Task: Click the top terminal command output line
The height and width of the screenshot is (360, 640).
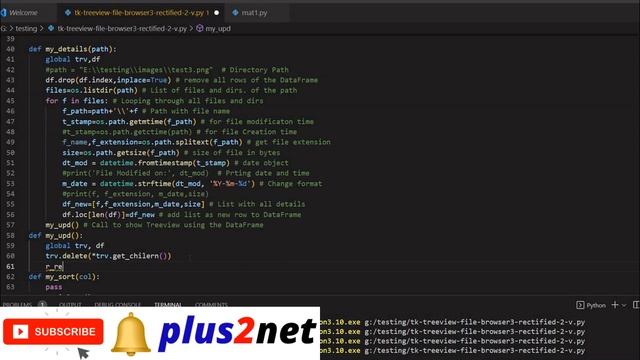Action: click(x=452, y=322)
